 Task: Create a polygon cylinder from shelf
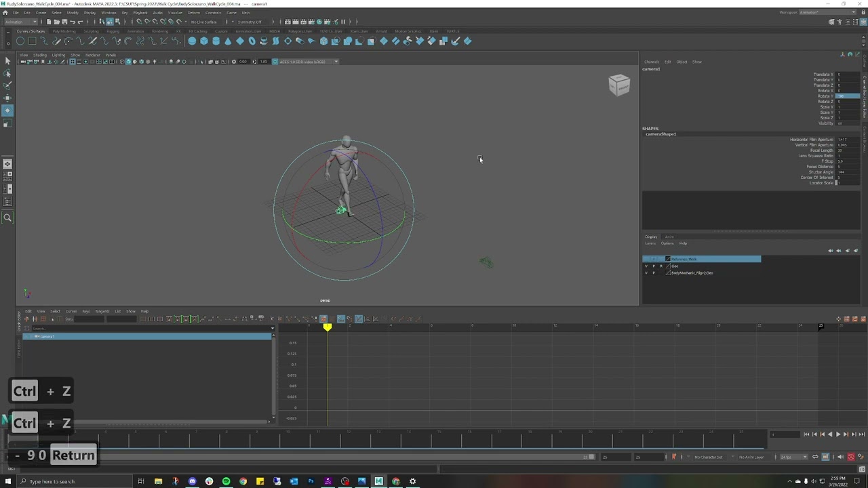pyautogui.click(x=216, y=41)
